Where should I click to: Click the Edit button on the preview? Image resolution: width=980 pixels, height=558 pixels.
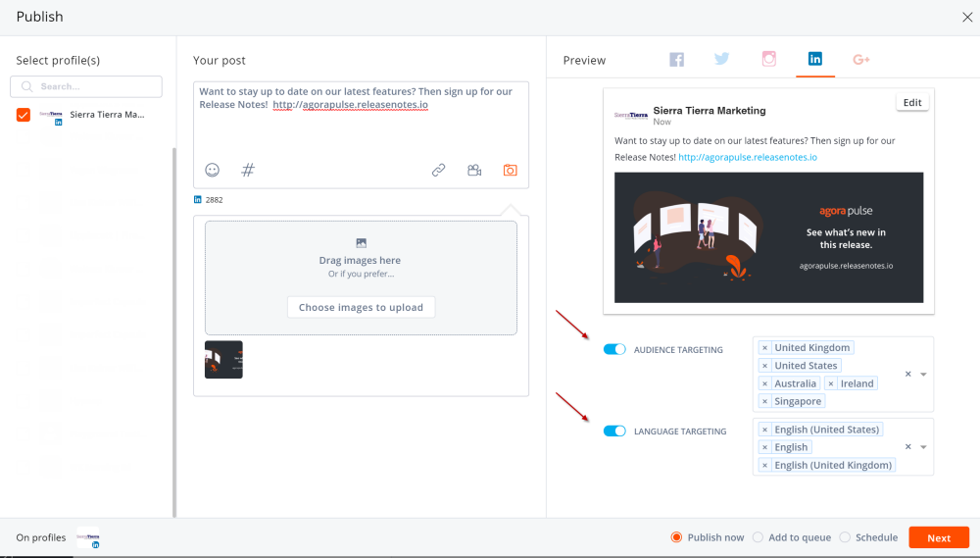point(912,103)
